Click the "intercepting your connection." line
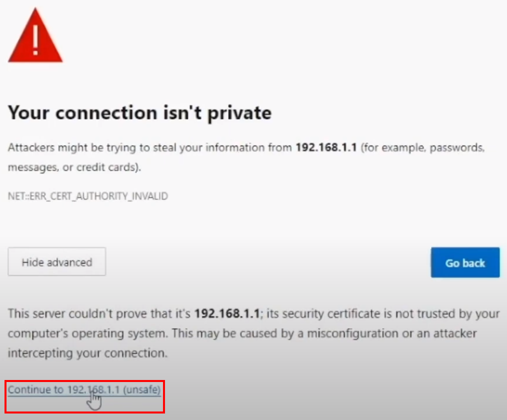The width and height of the screenshot is (507, 420). click(87, 353)
